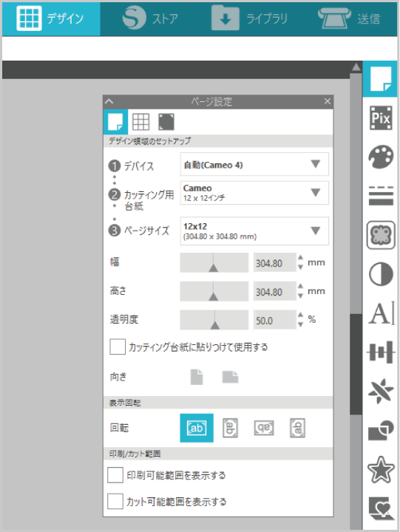Viewport: 400px width, 532px height.
Task: Go to the 送信 tab
Action: click(x=349, y=18)
